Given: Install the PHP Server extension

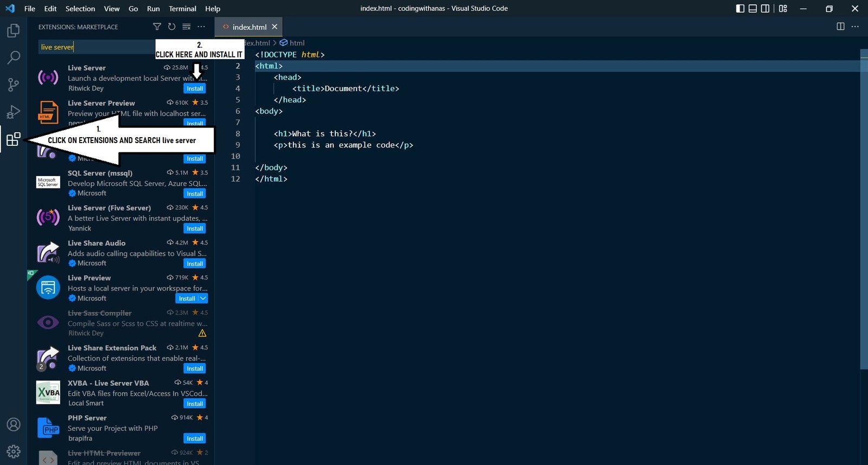Looking at the screenshot, I should coord(195,438).
